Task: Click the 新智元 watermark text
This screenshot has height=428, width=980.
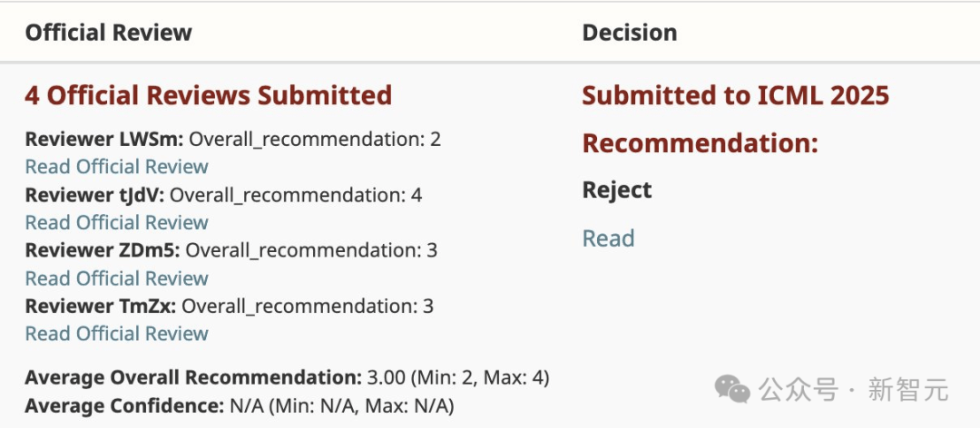Action: (907, 390)
